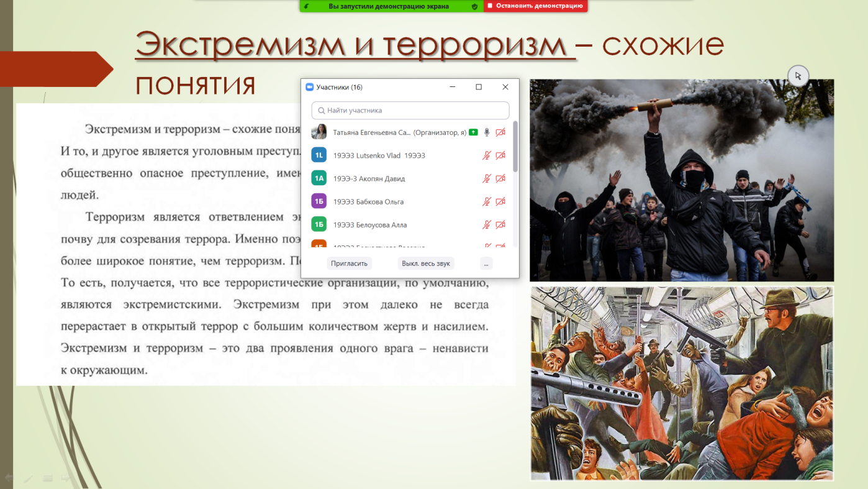
Task: Click the signal icon on green share bar
Action: click(x=307, y=6)
